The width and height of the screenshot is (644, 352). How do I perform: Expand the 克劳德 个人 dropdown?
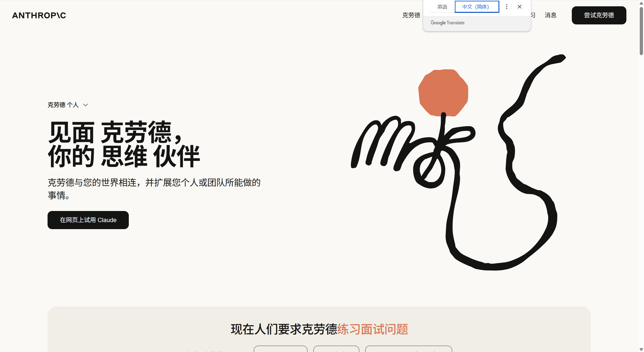[68, 105]
